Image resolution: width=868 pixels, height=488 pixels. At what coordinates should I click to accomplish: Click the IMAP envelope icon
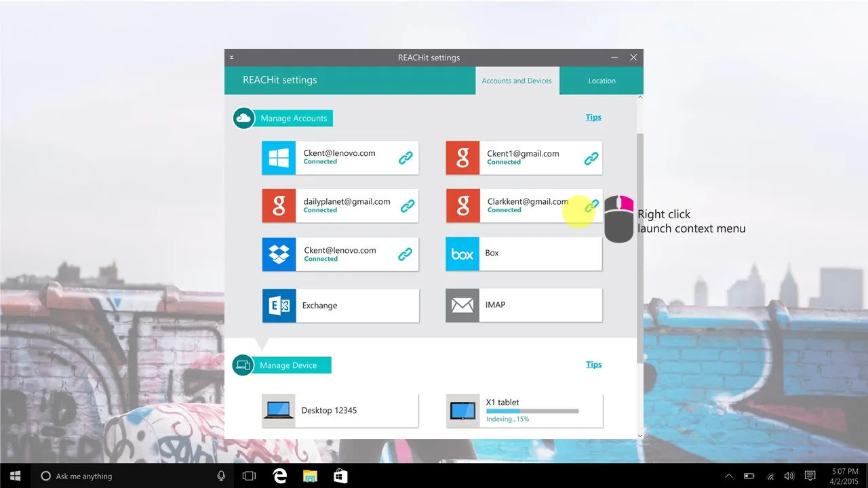pyautogui.click(x=462, y=306)
